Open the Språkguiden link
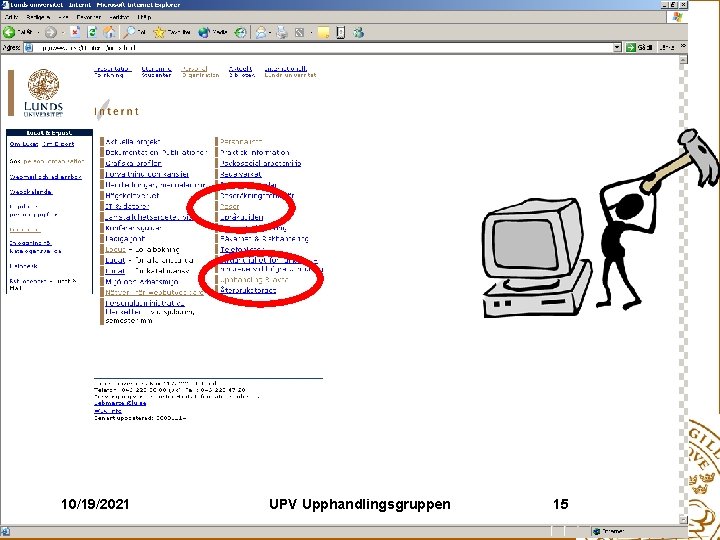720x540 pixels. pyautogui.click(x=242, y=217)
